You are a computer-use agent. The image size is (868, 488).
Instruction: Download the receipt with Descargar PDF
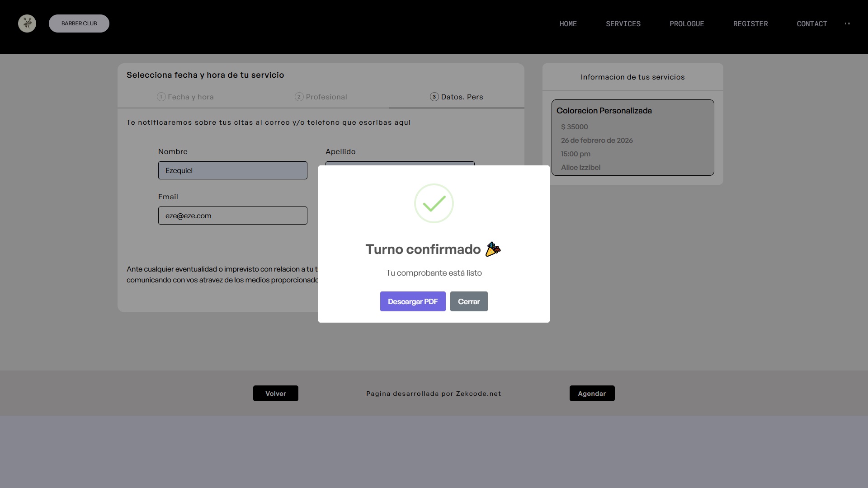pyautogui.click(x=413, y=301)
